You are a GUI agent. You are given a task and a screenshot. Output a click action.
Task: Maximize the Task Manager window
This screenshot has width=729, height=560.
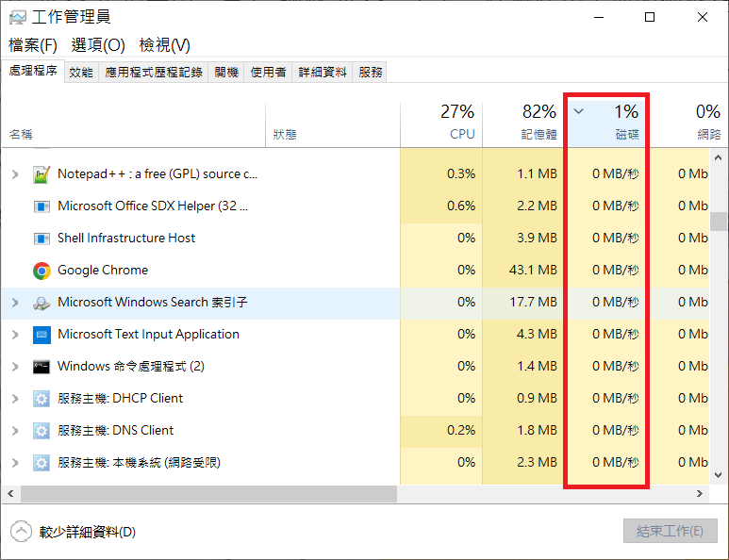650,17
